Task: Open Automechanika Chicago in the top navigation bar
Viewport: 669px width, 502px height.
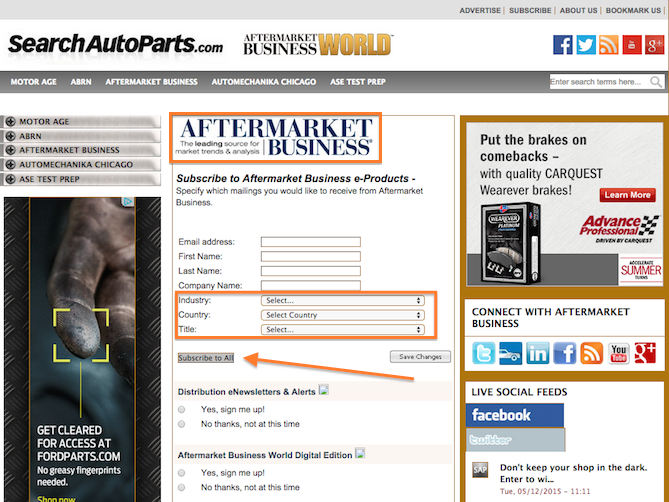Action: pyautogui.click(x=264, y=81)
